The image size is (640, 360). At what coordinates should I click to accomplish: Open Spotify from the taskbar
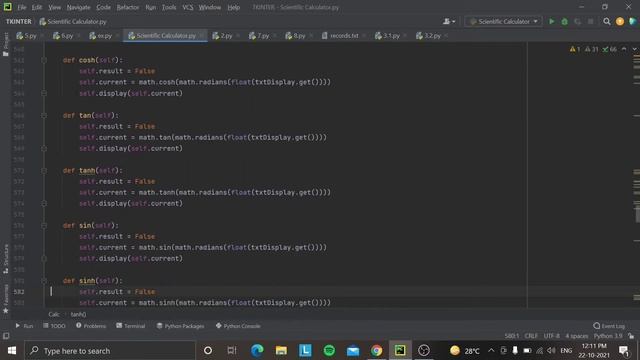tap(329, 351)
